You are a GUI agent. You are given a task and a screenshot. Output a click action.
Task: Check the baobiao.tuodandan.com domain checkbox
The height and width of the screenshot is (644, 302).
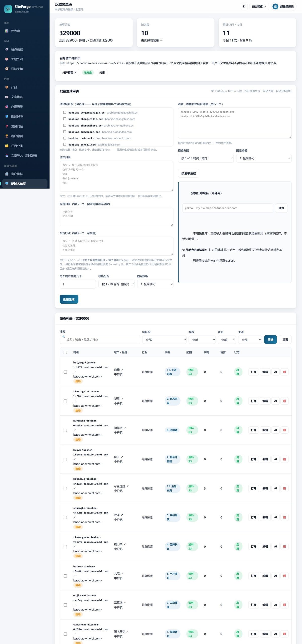[x=65, y=132]
